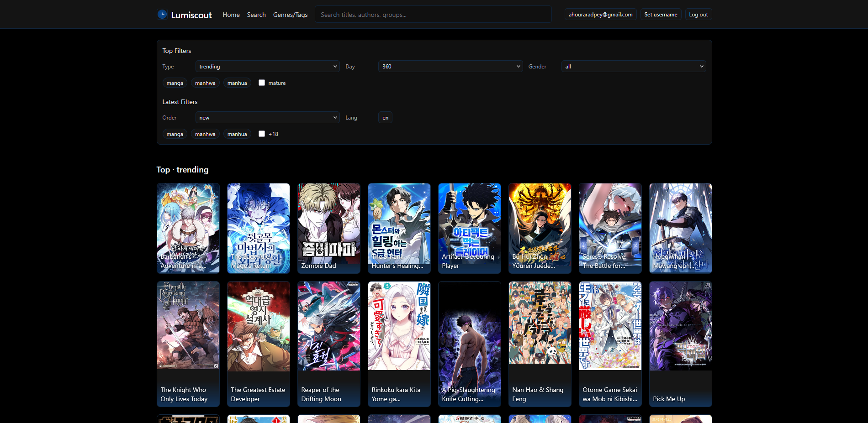The image size is (868, 423).
Task: Enable the +18 checkbox
Action: pyautogui.click(x=262, y=134)
